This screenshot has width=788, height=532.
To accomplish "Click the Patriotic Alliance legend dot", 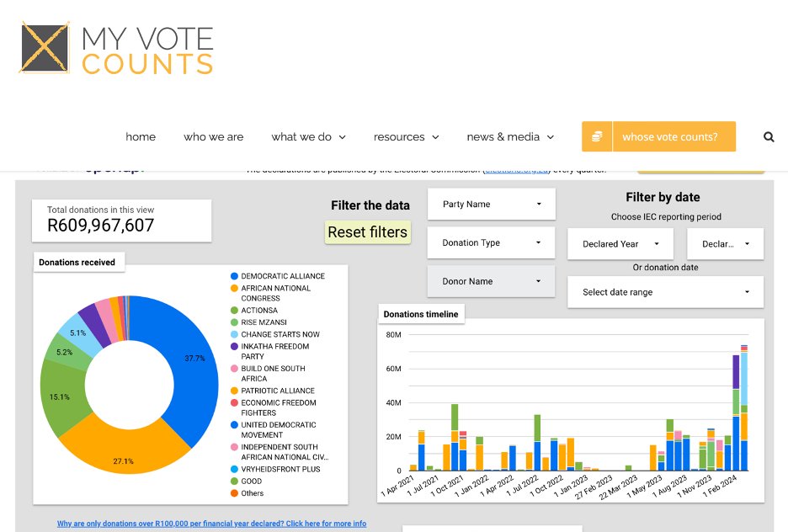I will [x=234, y=391].
